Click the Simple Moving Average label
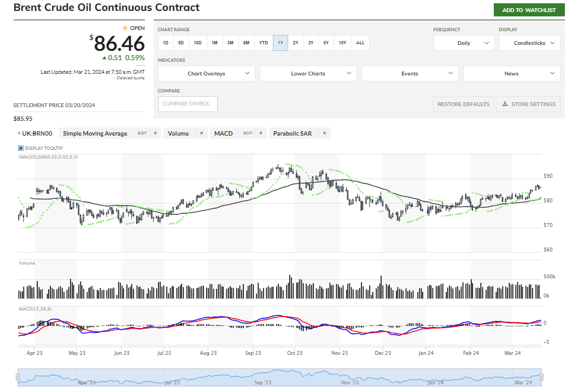 click(95, 133)
